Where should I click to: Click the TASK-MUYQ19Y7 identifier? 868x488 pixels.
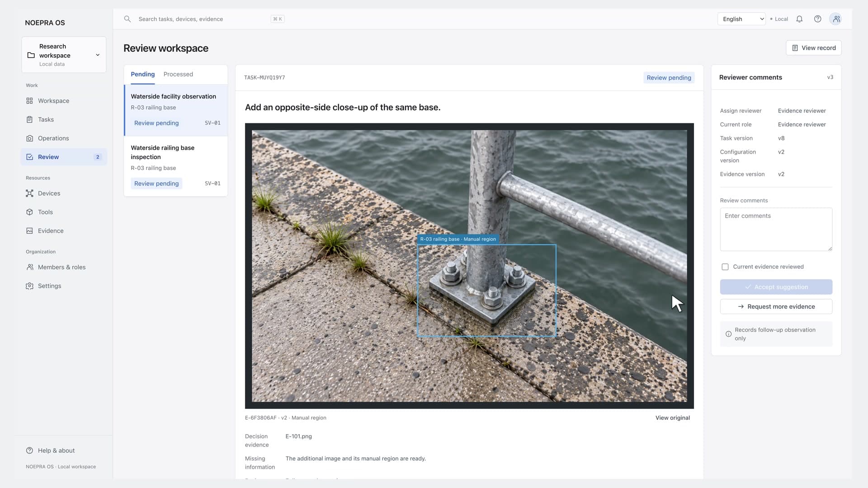pos(264,78)
